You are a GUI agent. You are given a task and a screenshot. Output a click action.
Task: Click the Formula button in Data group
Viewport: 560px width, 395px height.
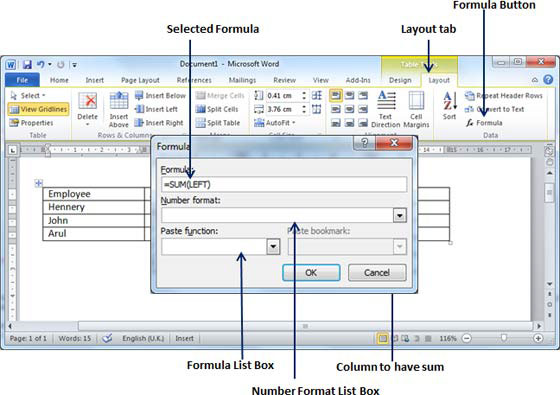pos(484,123)
